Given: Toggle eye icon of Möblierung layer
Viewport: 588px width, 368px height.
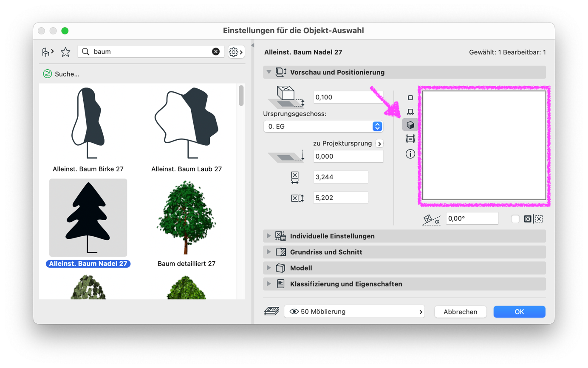Looking at the screenshot, I should coord(294,311).
